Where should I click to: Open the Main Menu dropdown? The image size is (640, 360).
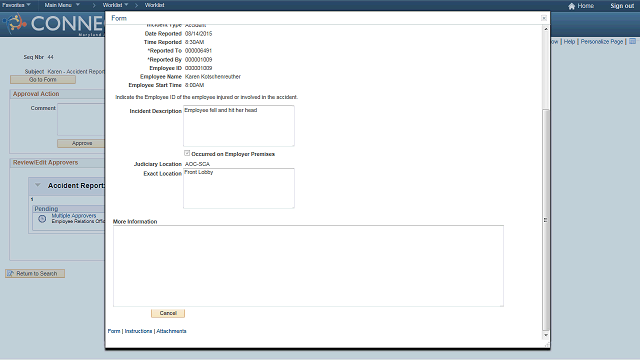(x=62, y=5)
